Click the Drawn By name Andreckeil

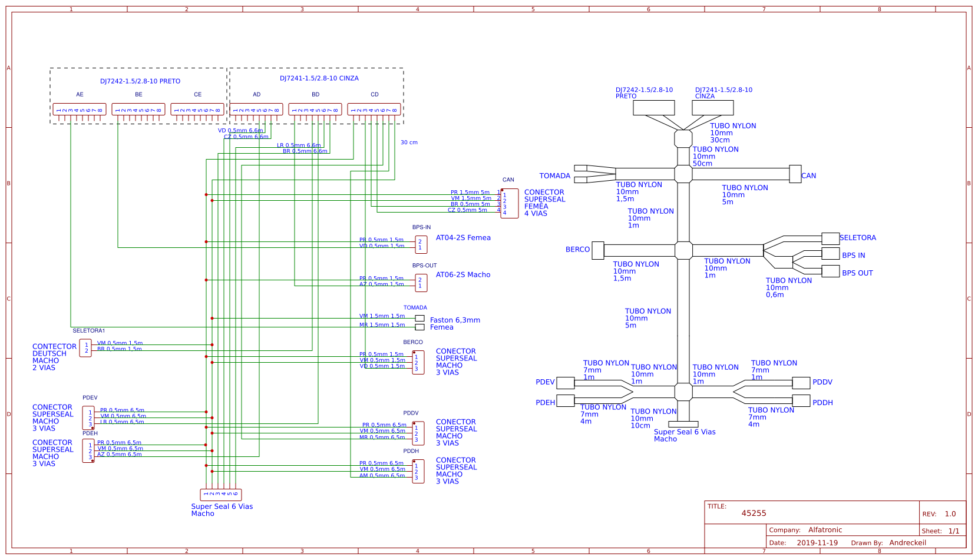click(x=908, y=542)
